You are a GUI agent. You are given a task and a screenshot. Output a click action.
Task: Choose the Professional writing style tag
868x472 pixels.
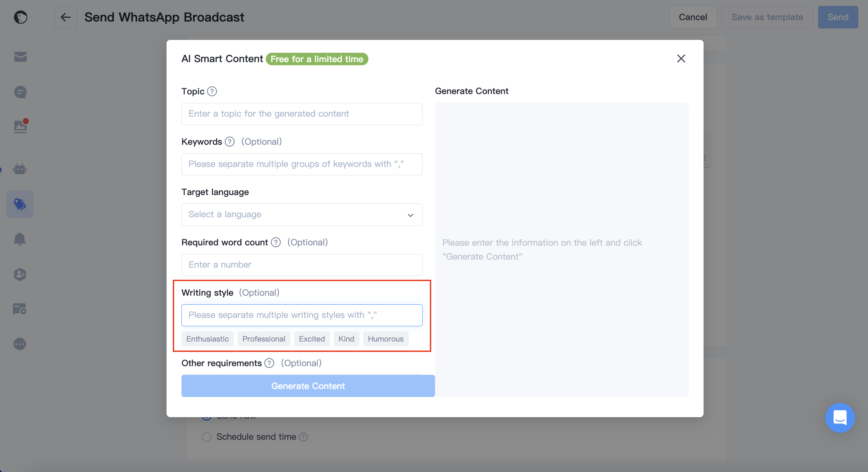(x=264, y=339)
